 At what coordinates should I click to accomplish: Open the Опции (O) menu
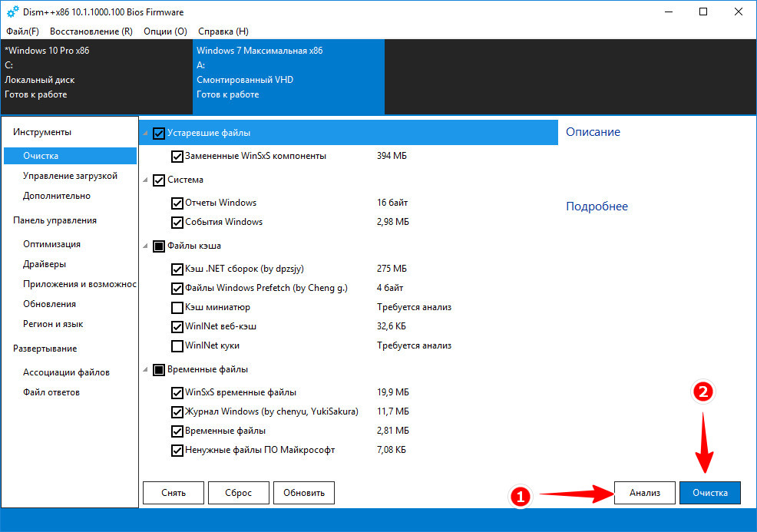point(165,31)
